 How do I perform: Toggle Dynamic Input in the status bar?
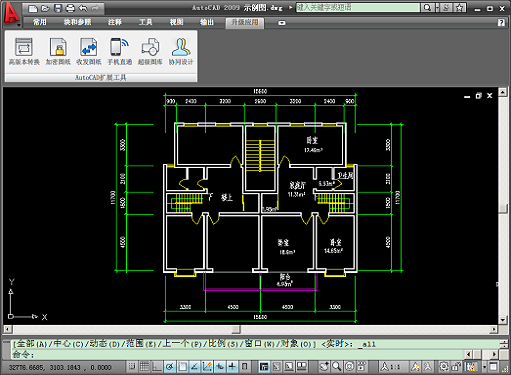coord(220,367)
